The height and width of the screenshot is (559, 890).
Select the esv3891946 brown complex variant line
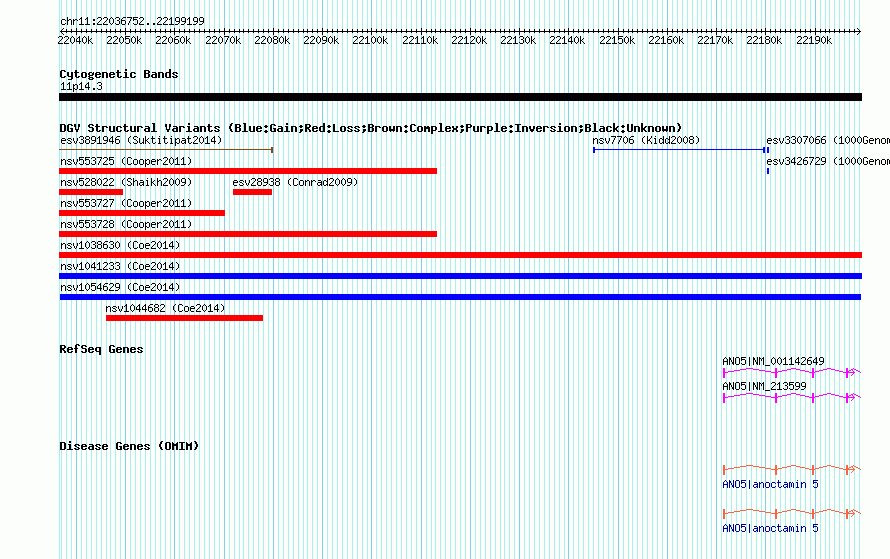166,150
